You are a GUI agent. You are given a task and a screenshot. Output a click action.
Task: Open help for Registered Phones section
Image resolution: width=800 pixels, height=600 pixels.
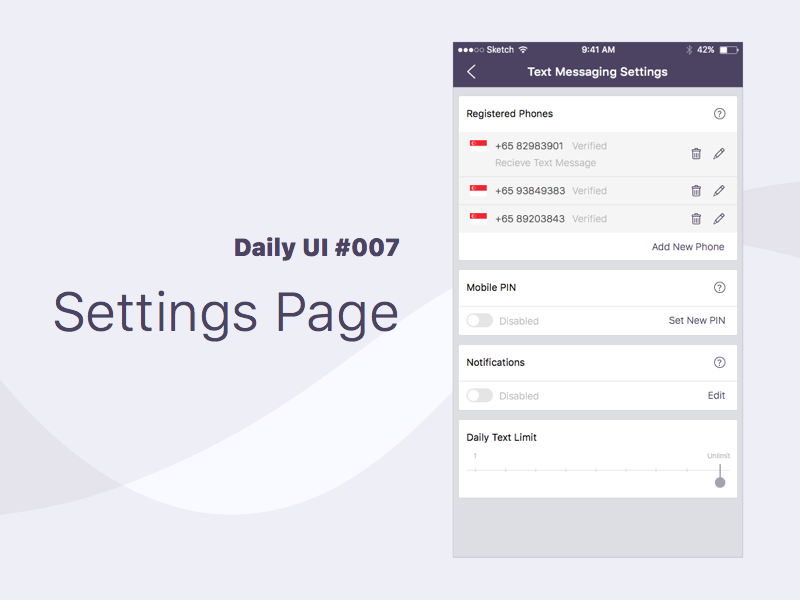click(x=719, y=113)
